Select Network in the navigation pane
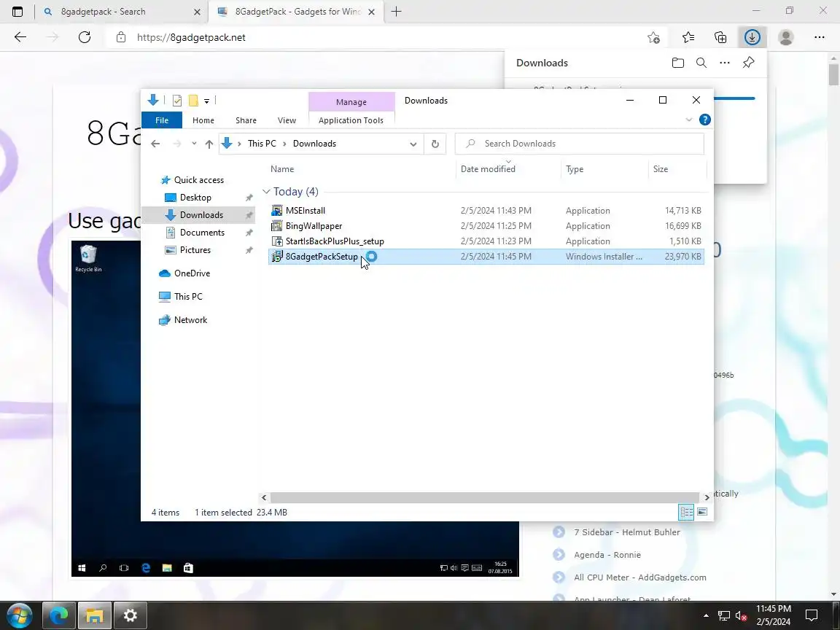 point(190,320)
